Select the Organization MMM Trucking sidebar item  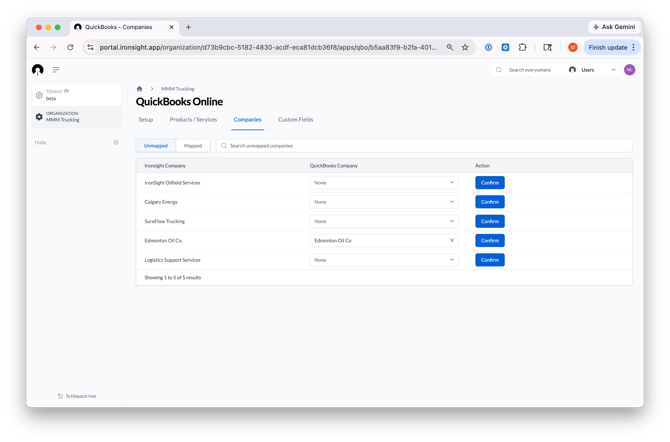pos(77,117)
